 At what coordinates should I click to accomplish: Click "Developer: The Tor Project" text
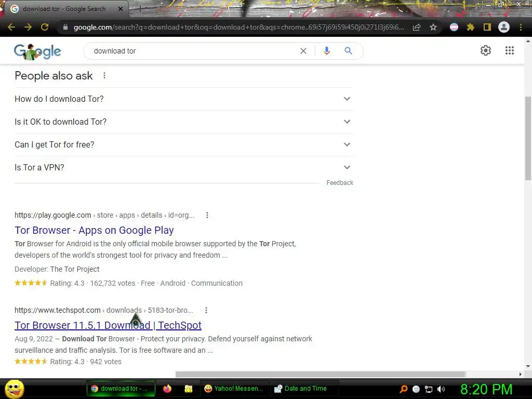pyautogui.click(x=57, y=269)
